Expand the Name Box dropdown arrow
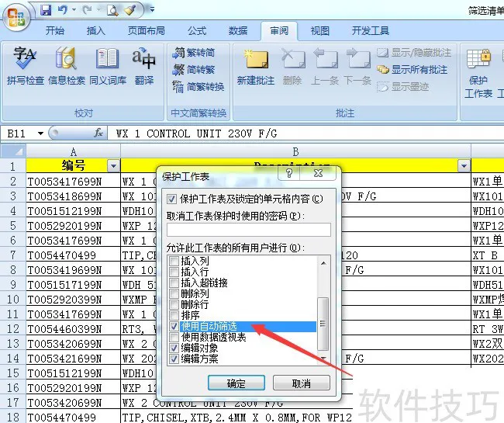The width and height of the screenshot is (504, 423). coord(40,133)
